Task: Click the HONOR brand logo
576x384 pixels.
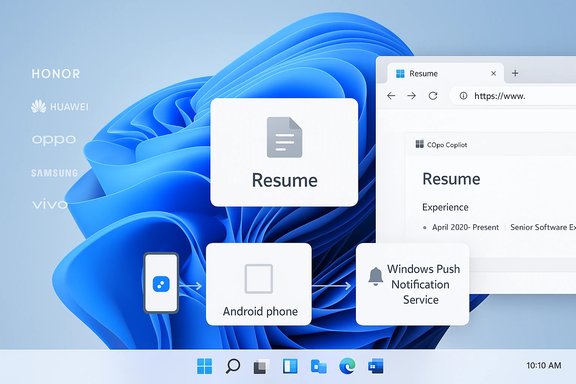Action: [x=56, y=74]
